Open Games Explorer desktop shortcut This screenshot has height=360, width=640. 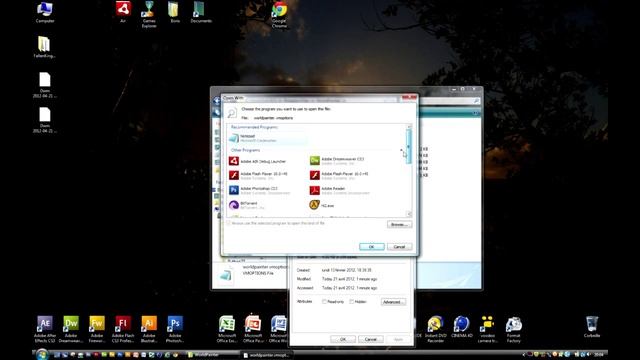pos(149,15)
